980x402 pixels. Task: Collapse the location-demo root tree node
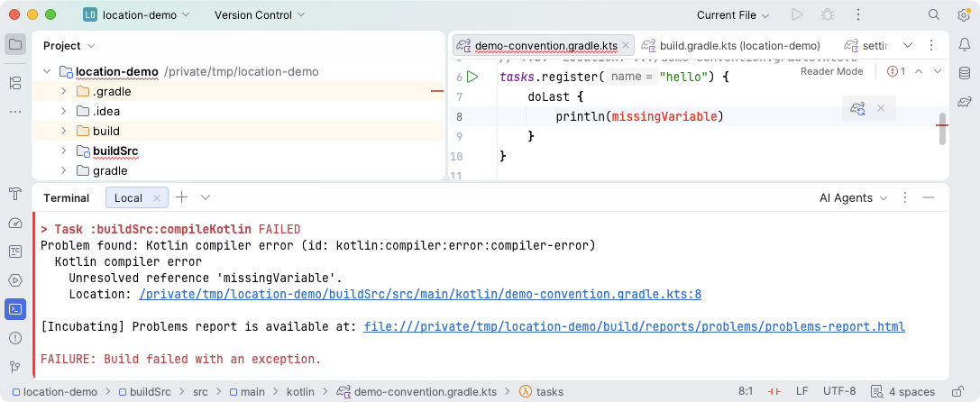[x=46, y=72]
